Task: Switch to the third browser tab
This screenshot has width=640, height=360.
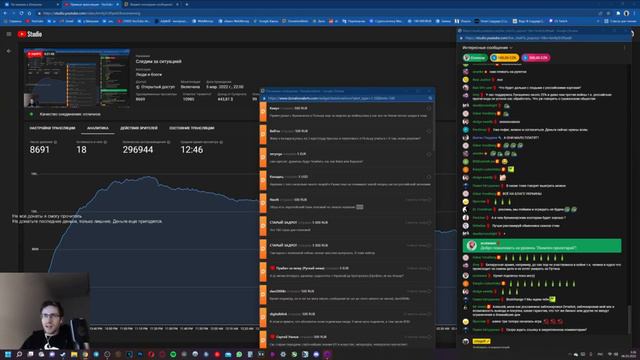Action: 152,4
